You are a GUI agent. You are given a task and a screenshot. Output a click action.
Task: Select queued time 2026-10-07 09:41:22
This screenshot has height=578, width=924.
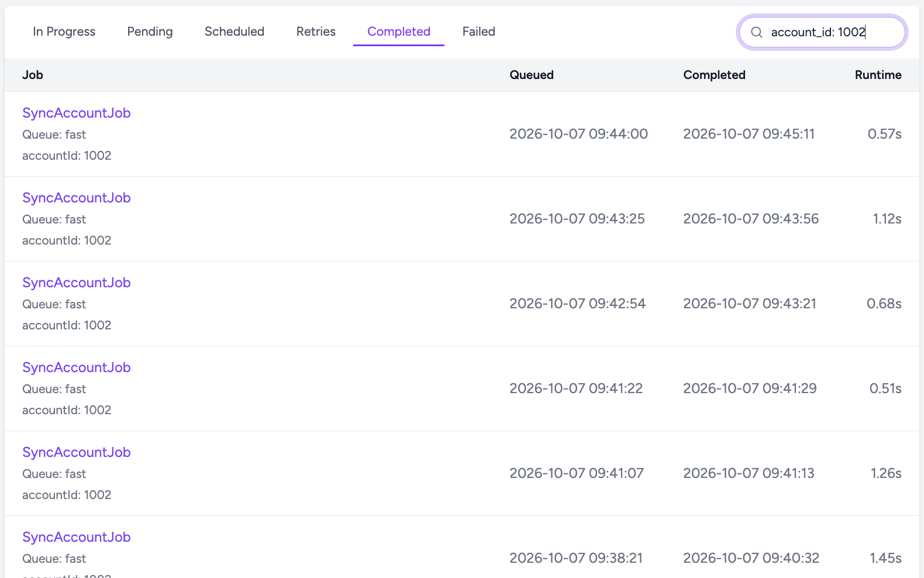pos(576,388)
